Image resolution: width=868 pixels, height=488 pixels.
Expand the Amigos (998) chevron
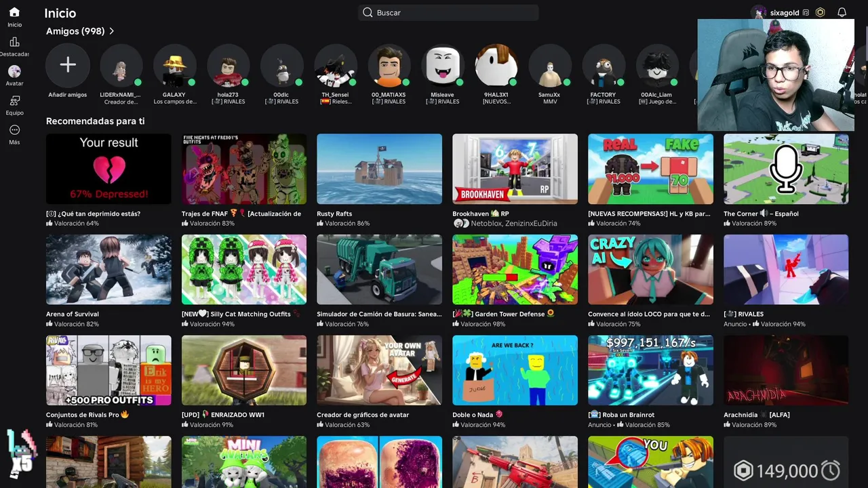(x=112, y=31)
